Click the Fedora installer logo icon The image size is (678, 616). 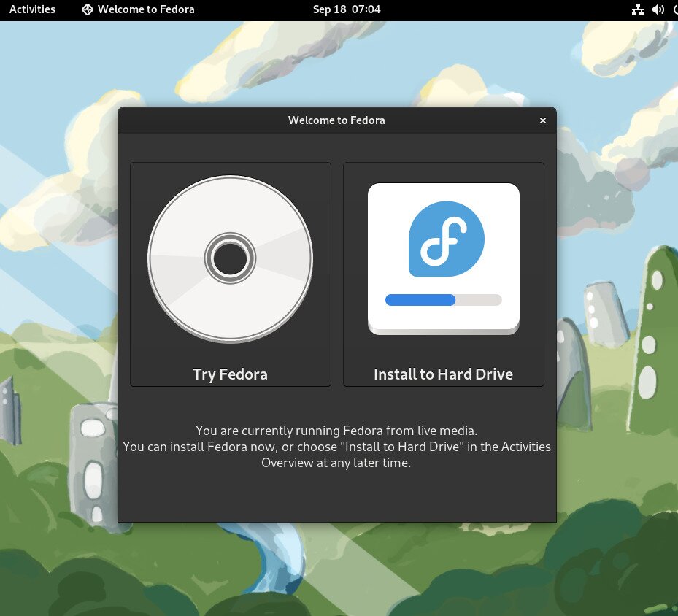point(446,239)
